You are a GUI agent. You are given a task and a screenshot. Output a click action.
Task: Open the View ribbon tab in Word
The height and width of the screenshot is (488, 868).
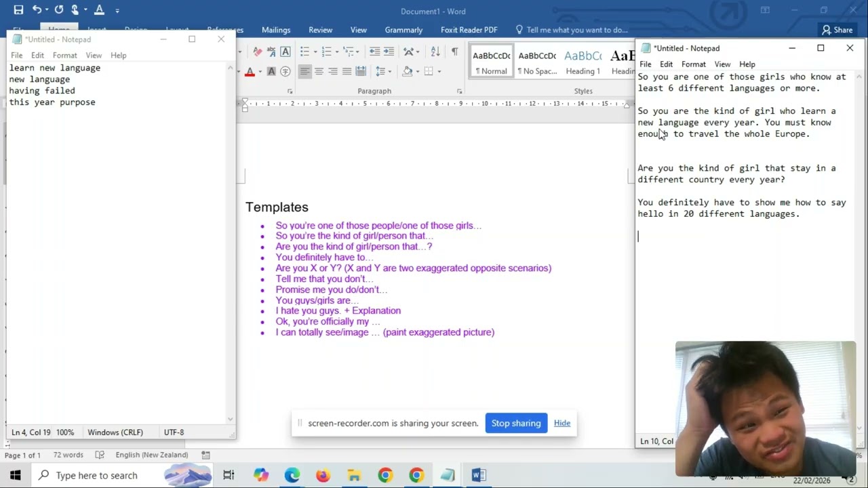(359, 30)
